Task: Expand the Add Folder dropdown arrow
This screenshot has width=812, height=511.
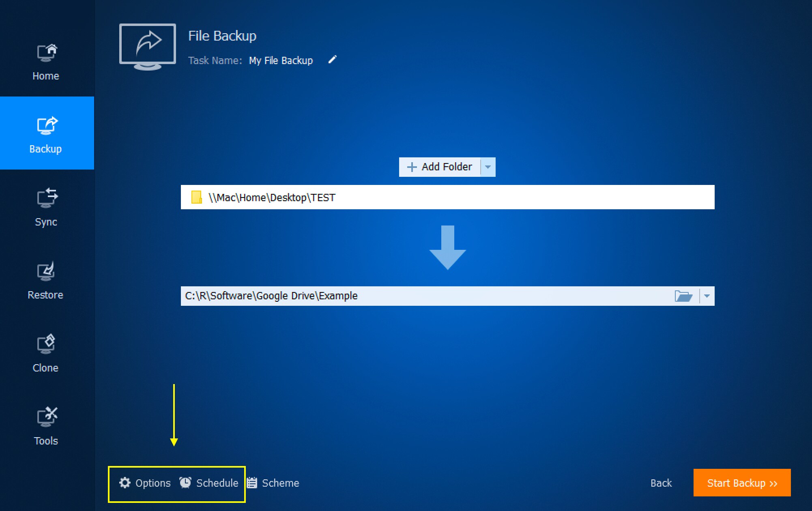Action: [489, 167]
